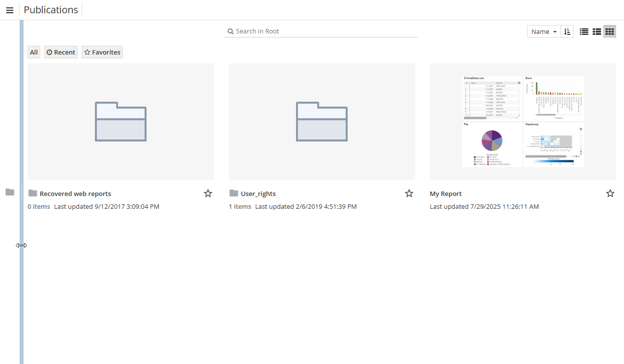This screenshot has height=364, width=624.
Task: Star the User_rights folder as favorite
Action: pyautogui.click(x=409, y=194)
